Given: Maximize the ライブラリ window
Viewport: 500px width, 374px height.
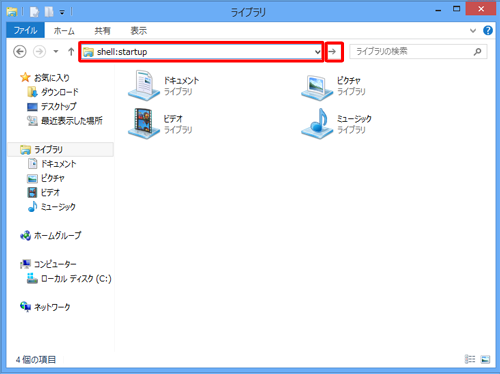Looking at the screenshot, I should (457, 9).
